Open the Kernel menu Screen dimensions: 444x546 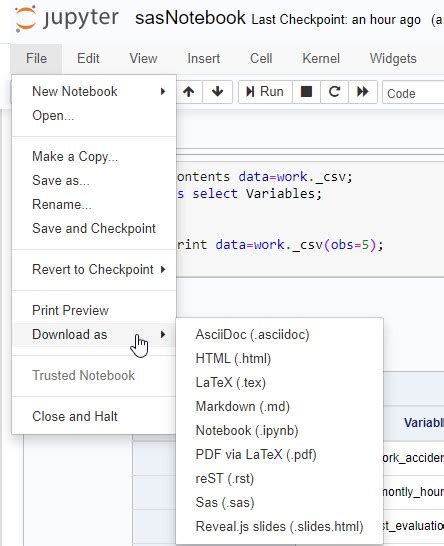coord(321,58)
